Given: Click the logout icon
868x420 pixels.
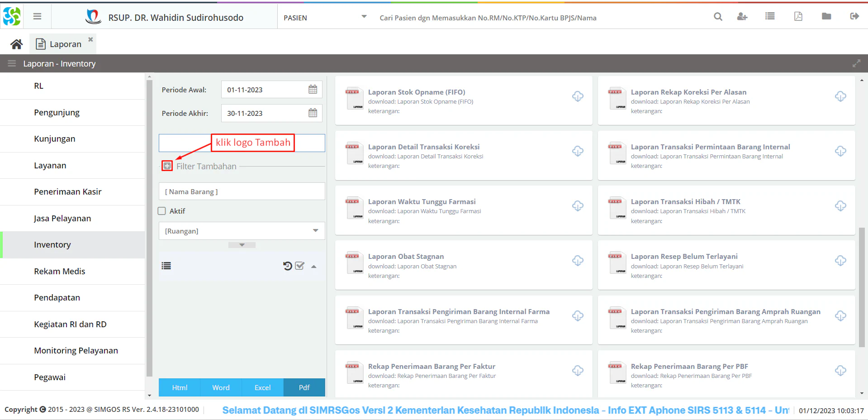Looking at the screenshot, I should tap(854, 16).
